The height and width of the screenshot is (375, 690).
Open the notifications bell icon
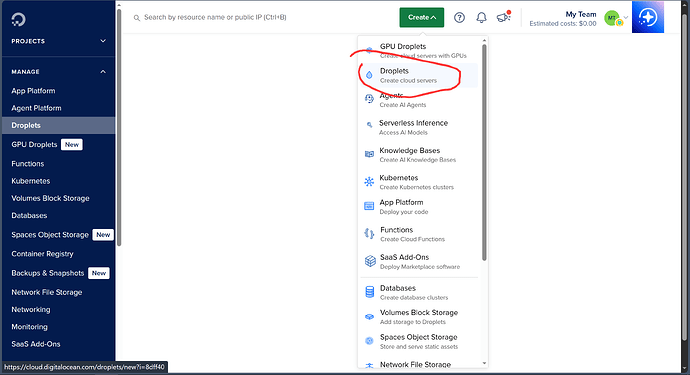pos(481,18)
